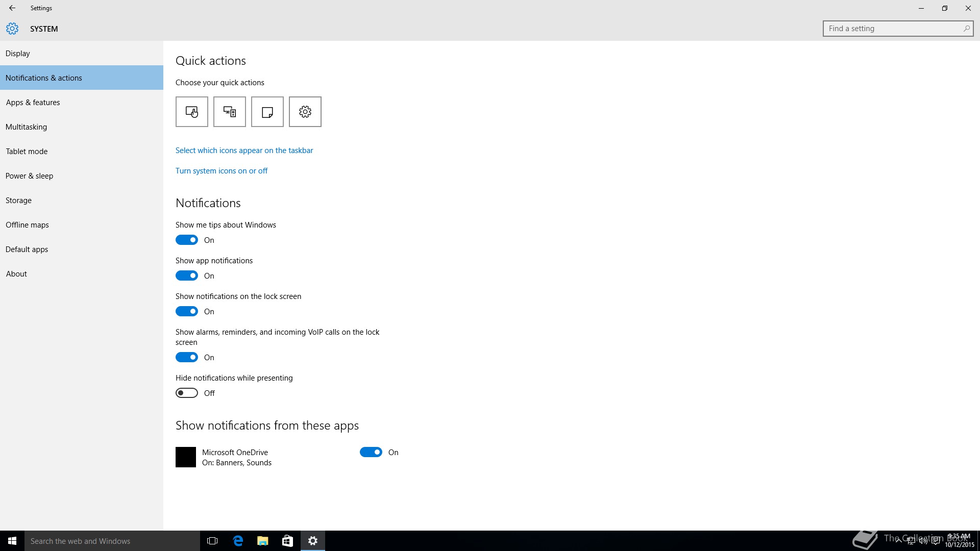Viewport: 980px width, 551px height.
Task: Show hidden tray icons with the chevron
Action: (x=898, y=541)
